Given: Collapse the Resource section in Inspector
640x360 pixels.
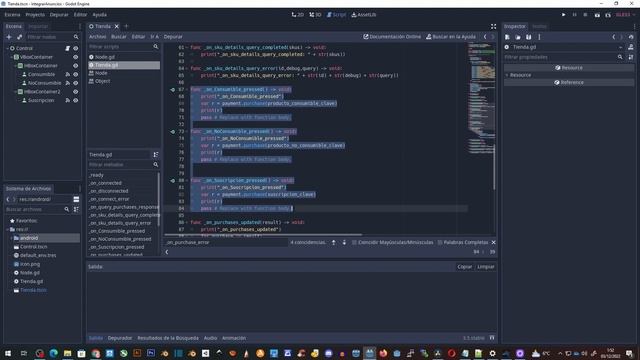Looking at the screenshot, I should [507, 75].
